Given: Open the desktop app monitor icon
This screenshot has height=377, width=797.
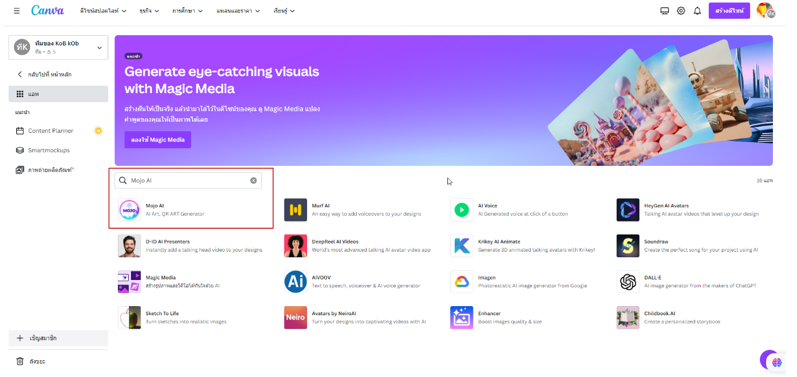Looking at the screenshot, I should (664, 11).
